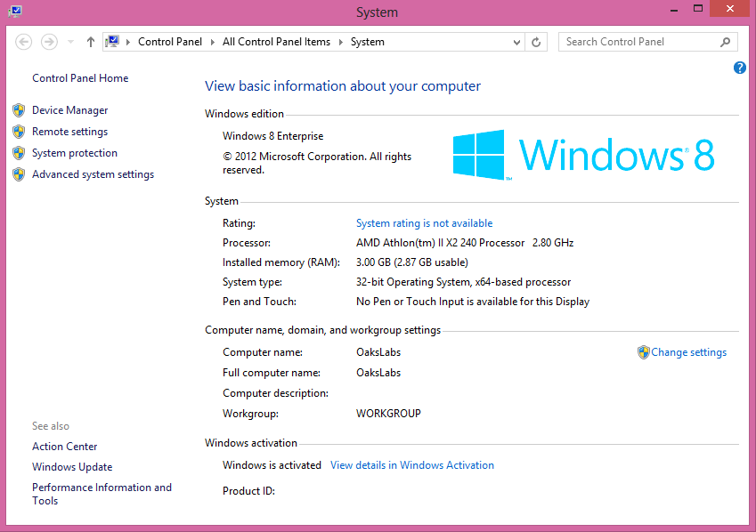Open Device Manager link
Viewport: 756px width, 532px height.
pos(70,110)
